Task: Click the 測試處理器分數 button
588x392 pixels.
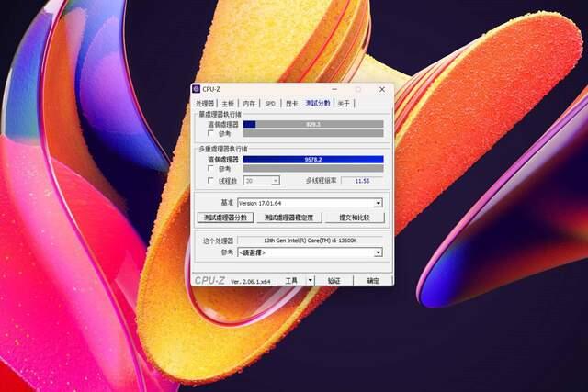Action: click(x=225, y=218)
